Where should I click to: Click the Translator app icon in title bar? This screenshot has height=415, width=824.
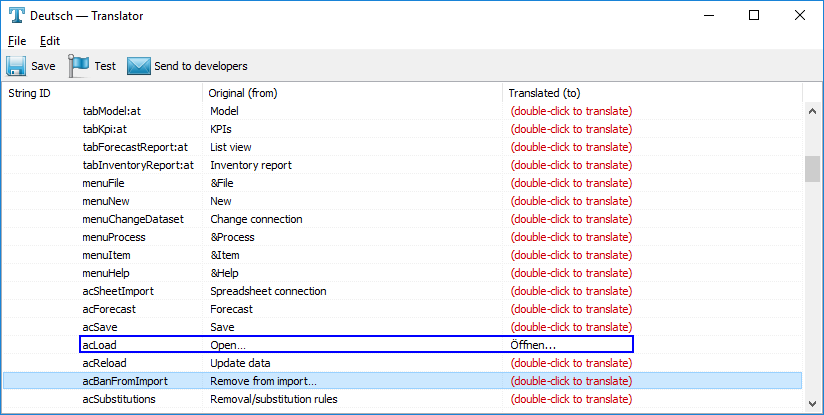coord(16,15)
